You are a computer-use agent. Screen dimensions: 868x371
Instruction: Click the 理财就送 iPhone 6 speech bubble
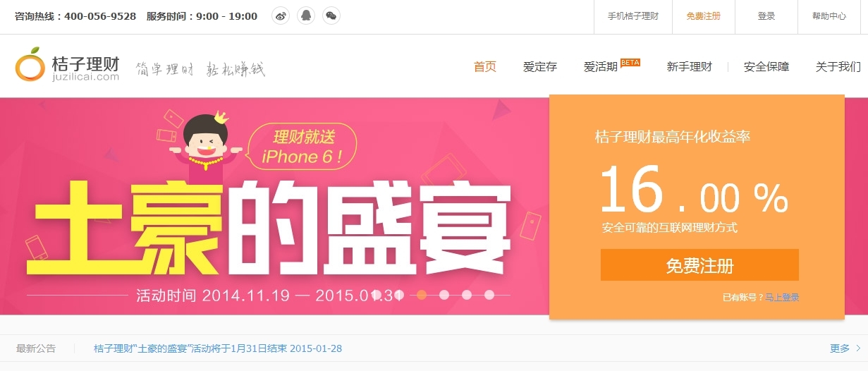[302, 147]
